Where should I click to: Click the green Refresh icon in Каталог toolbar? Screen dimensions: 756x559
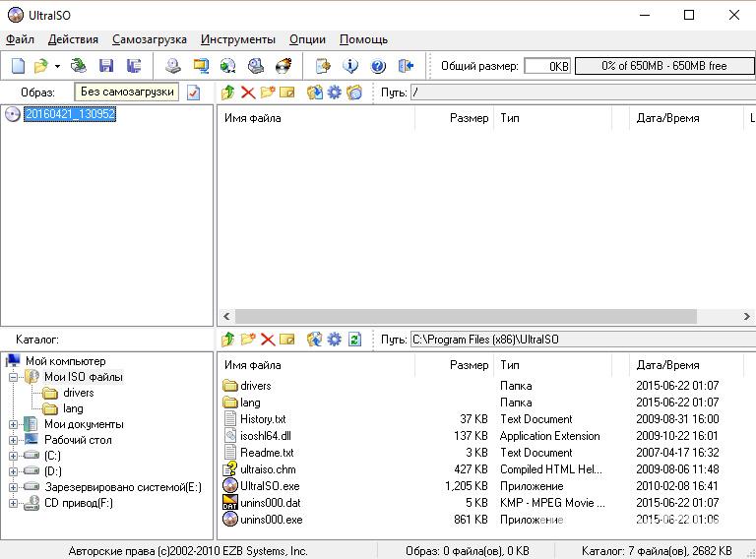pos(354,340)
